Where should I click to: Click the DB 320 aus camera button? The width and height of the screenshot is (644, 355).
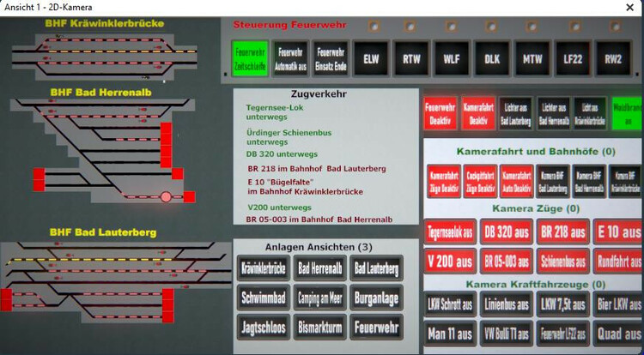pyautogui.click(x=507, y=232)
